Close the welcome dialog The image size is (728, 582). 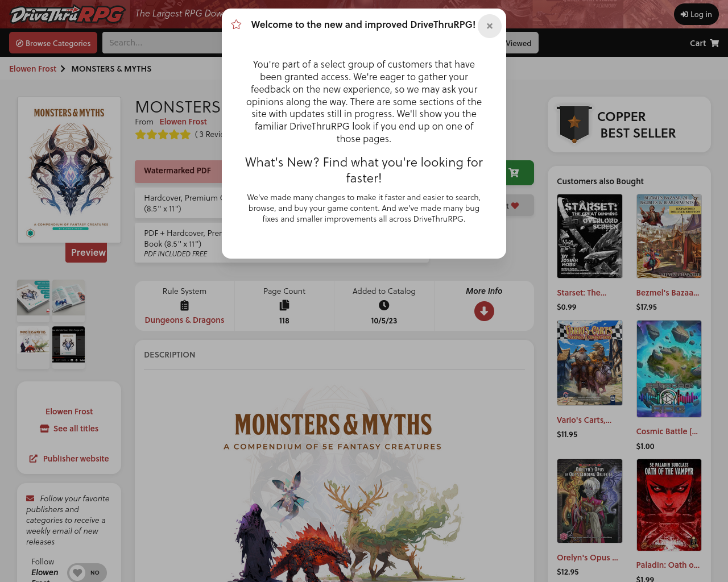(489, 26)
